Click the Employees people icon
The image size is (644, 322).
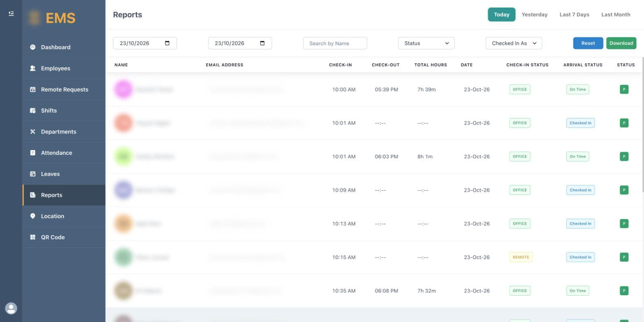(33, 68)
